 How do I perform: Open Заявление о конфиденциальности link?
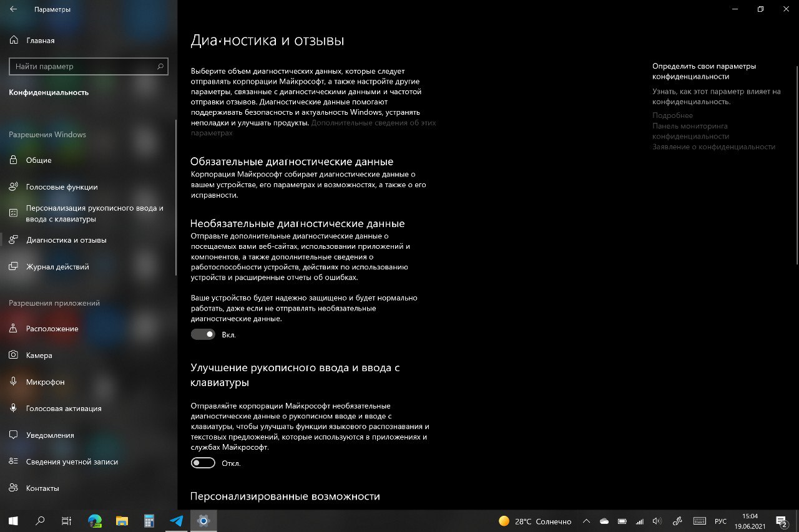point(713,147)
